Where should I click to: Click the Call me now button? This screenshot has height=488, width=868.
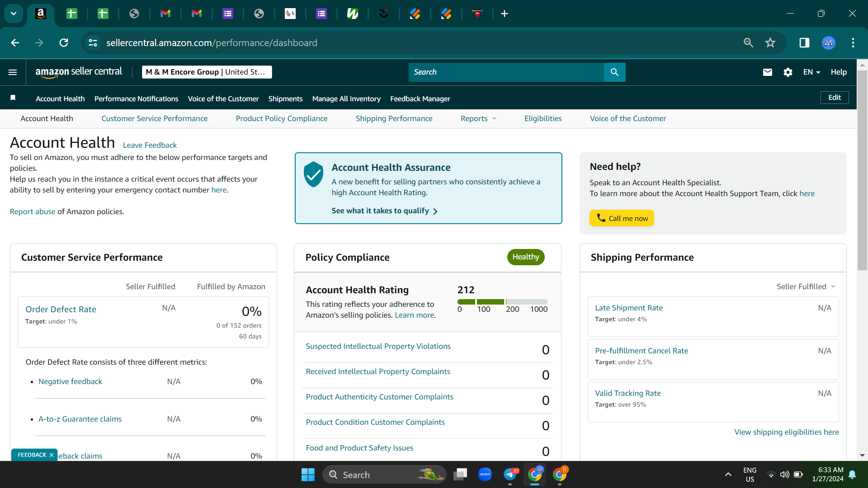point(622,218)
